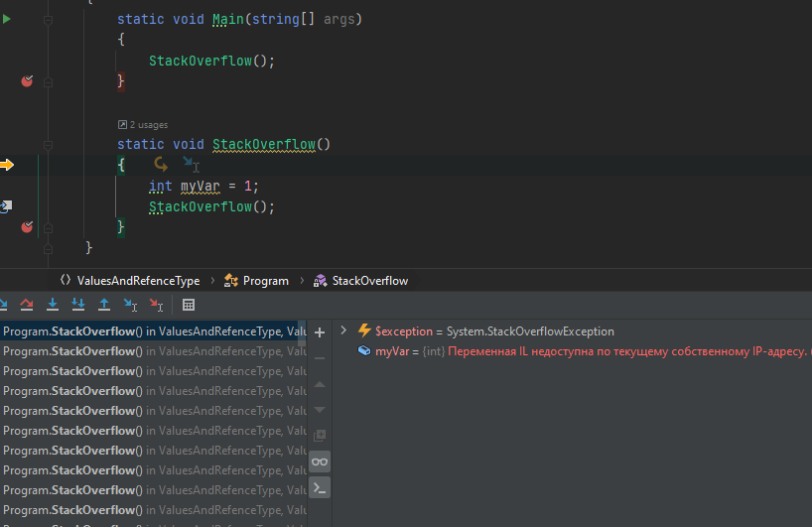
Task: Click fold end marker at class closing brace
Action: (x=49, y=248)
